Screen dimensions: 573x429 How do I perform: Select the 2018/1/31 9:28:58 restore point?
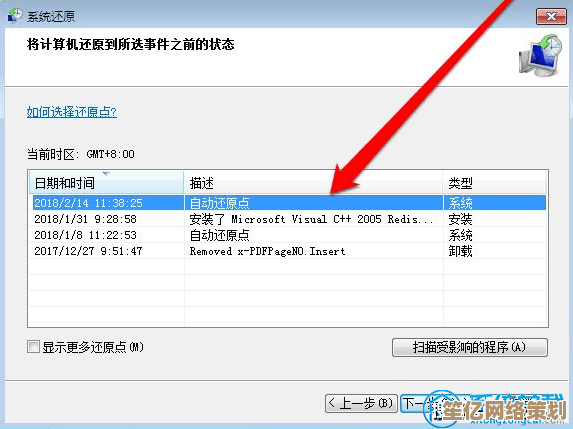tap(288, 219)
